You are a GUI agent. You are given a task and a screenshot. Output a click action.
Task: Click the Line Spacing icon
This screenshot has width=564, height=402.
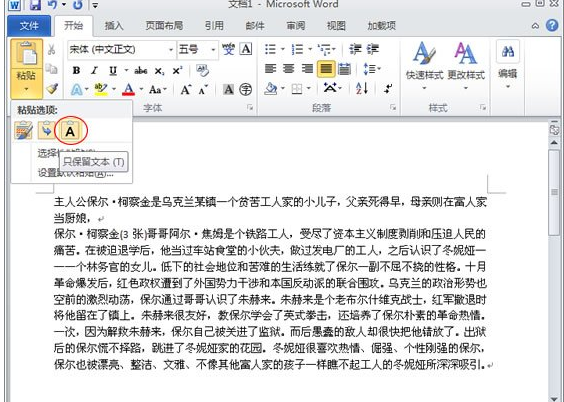coord(369,69)
